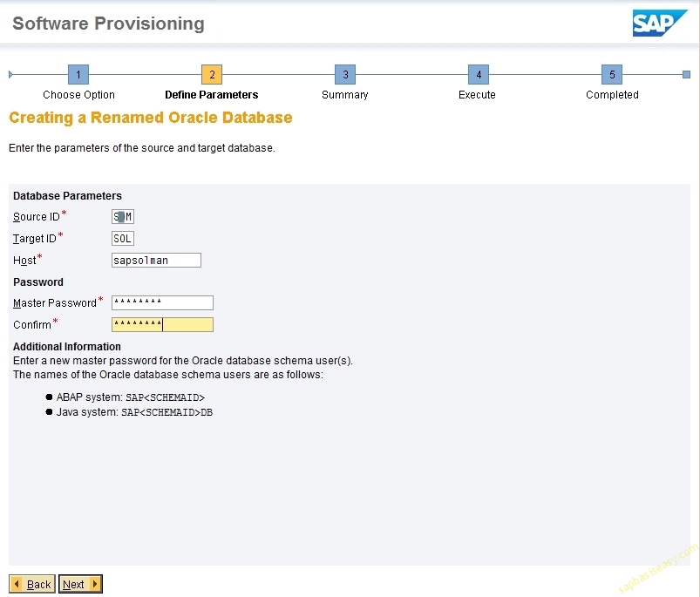700x597 pixels.
Task: Click the Password section heading
Action: pyautogui.click(x=38, y=282)
